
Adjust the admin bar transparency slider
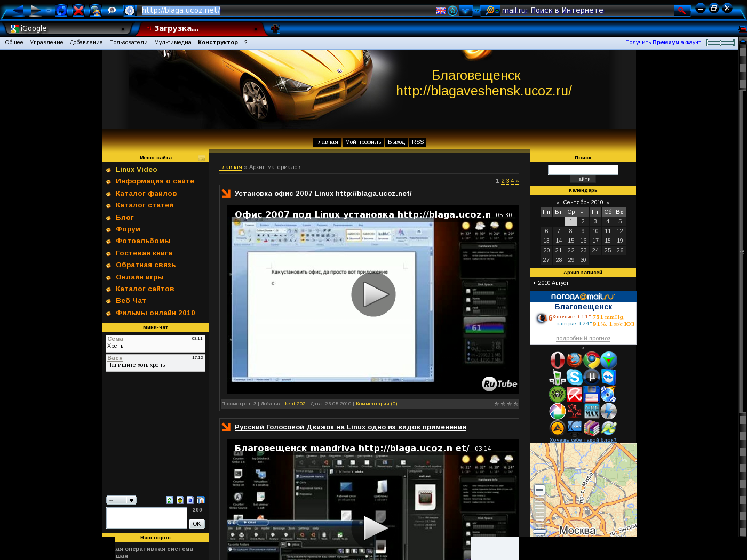tap(720, 43)
